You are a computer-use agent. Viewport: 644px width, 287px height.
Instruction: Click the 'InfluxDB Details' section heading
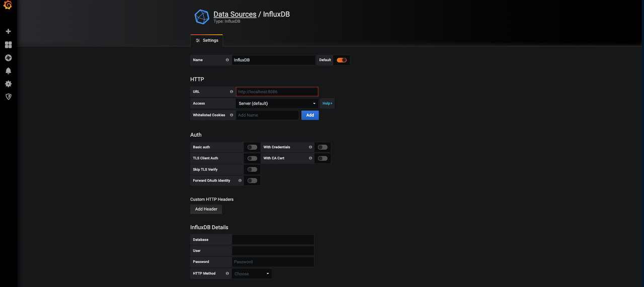pyautogui.click(x=209, y=227)
